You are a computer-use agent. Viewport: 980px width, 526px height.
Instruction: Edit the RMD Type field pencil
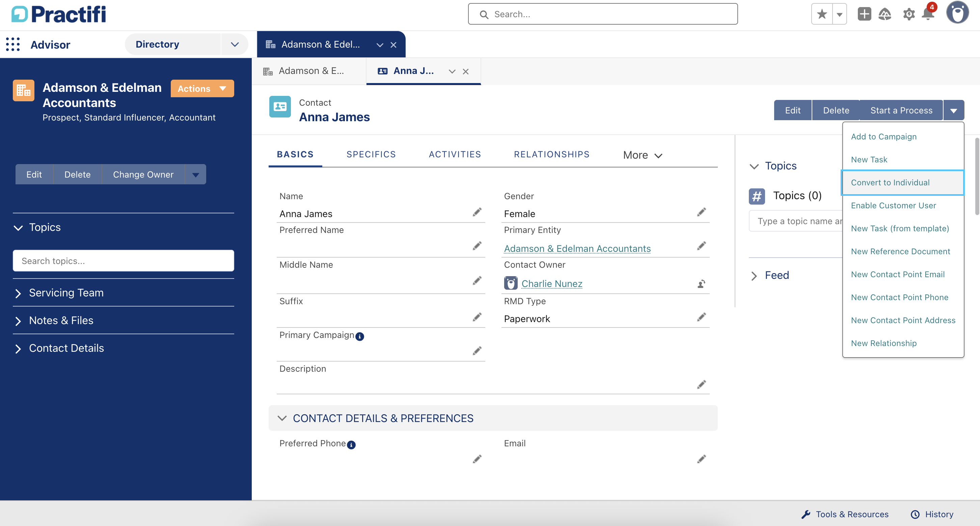pos(701,317)
